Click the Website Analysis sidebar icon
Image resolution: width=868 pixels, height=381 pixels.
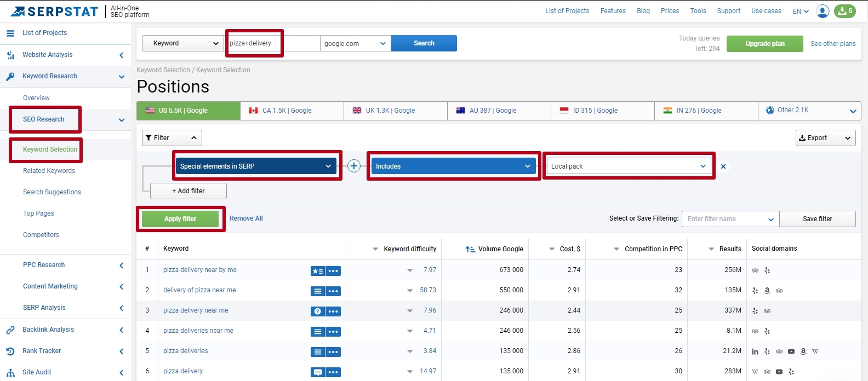click(10, 55)
